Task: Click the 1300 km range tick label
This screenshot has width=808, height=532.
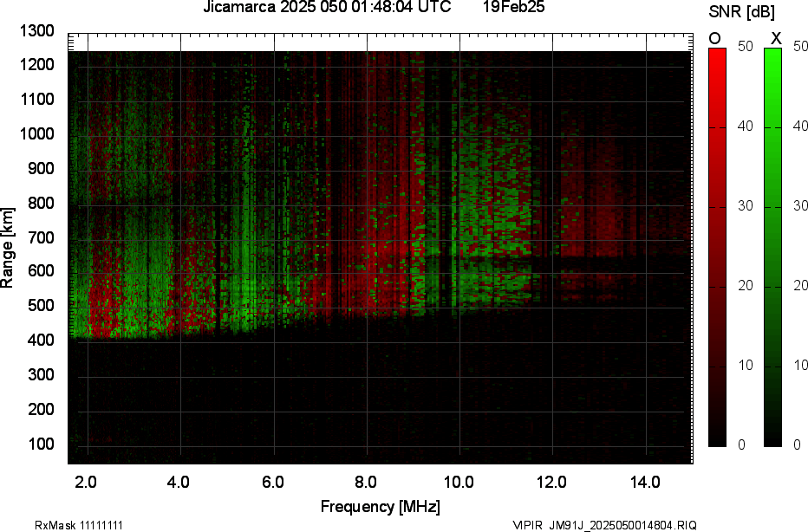Action: pos(37,31)
